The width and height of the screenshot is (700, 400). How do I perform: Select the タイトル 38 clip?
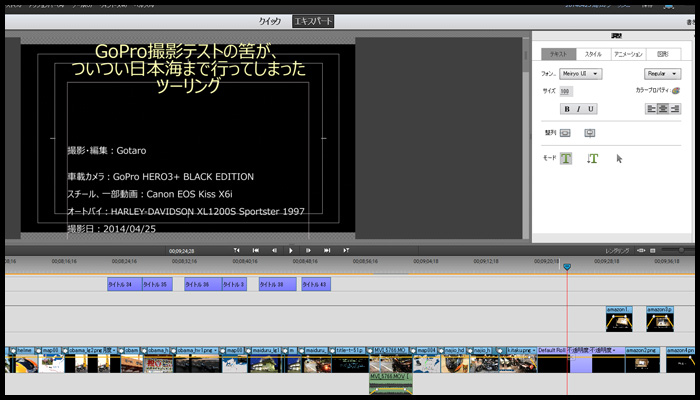[278, 284]
